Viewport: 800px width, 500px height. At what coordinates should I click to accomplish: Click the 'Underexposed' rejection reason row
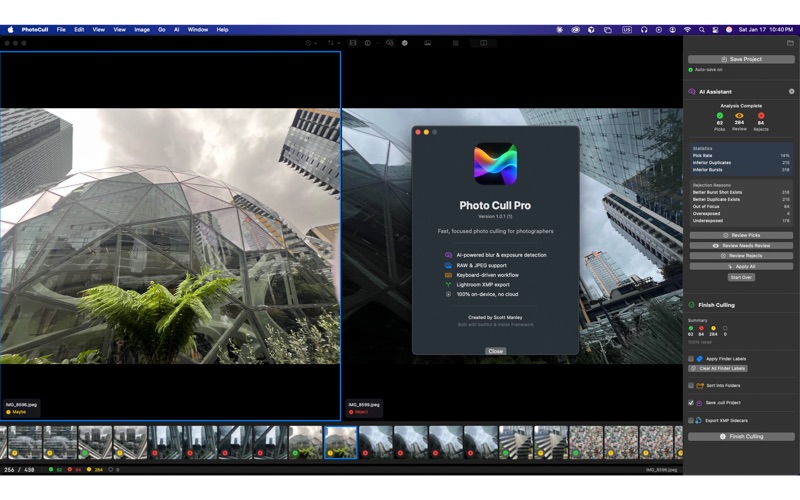[x=741, y=221]
